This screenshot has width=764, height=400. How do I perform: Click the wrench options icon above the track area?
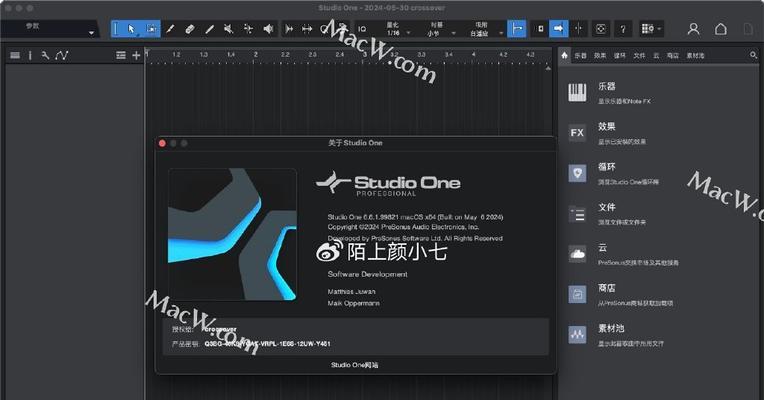pos(45,56)
